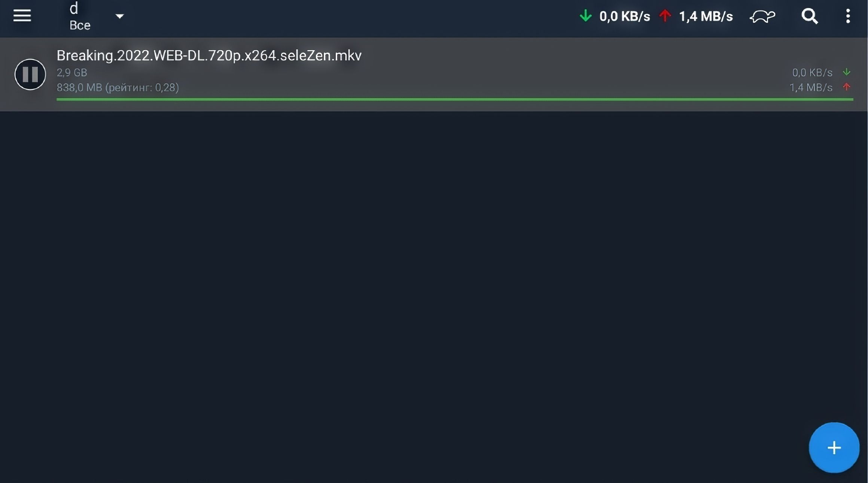Click the green download arrow in top bar
The height and width of the screenshot is (483, 868).
pos(585,16)
